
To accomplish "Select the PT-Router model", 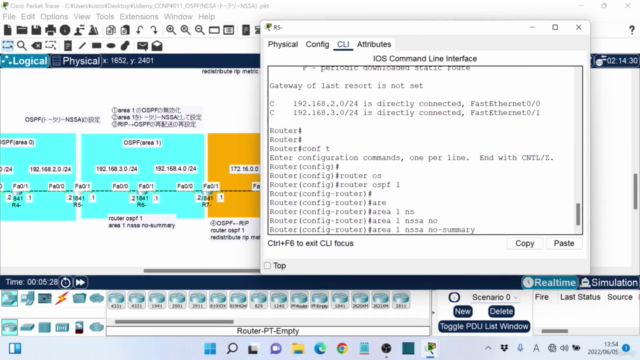I will pyautogui.click(x=299, y=300).
